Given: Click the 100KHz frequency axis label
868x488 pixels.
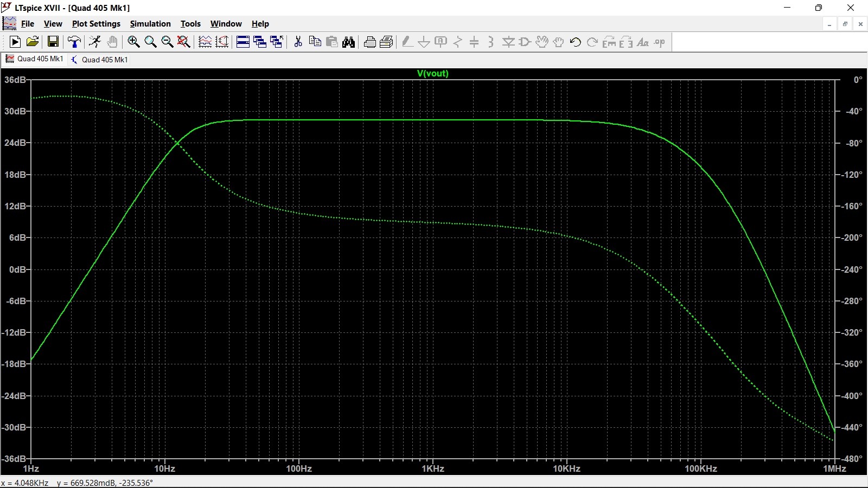Looking at the screenshot, I should (x=700, y=469).
